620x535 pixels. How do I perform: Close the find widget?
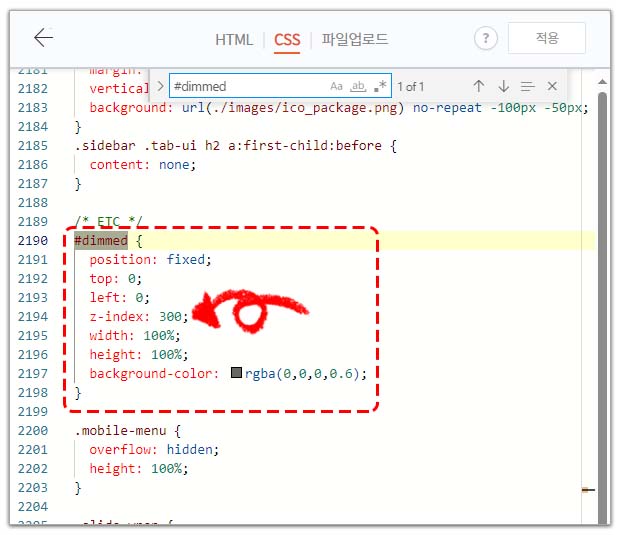552,86
